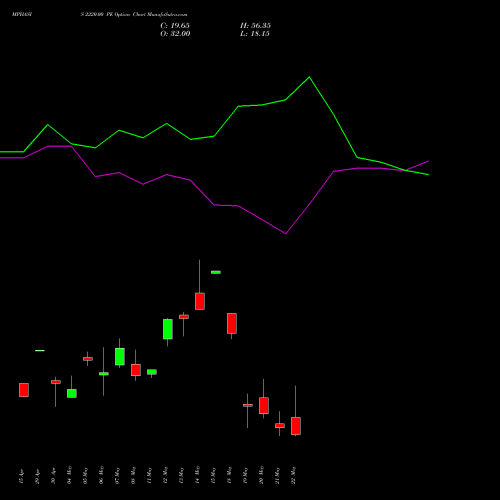The width and height of the screenshot is (500, 500).
Task: Select the 18 May date label
Action: click(229, 476)
